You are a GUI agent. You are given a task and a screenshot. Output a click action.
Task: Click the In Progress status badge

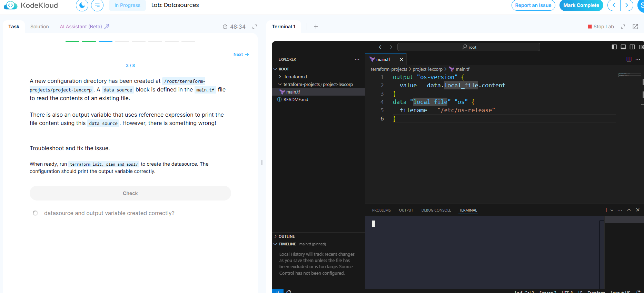click(127, 5)
